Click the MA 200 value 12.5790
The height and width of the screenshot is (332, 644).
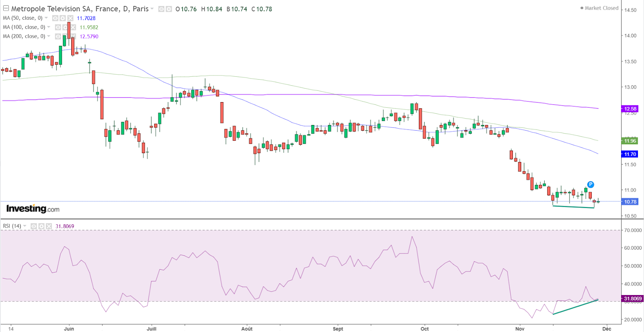click(89, 36)
